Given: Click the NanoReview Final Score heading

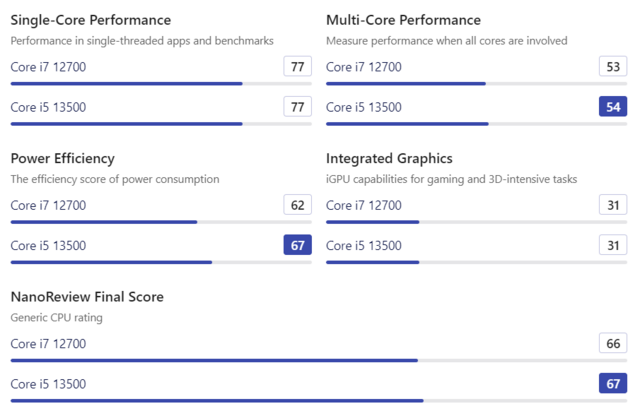Looking at the screenshot, I should tap(87, 297).
